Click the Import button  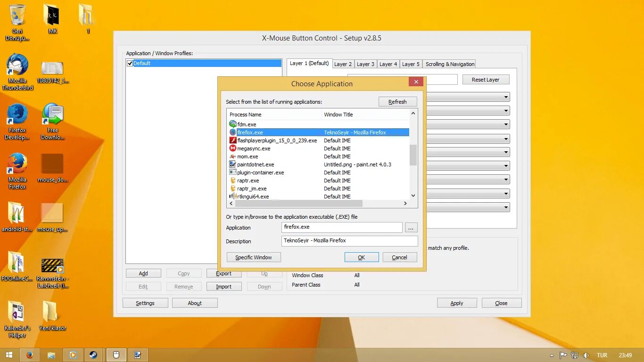(x=224, y=287)
